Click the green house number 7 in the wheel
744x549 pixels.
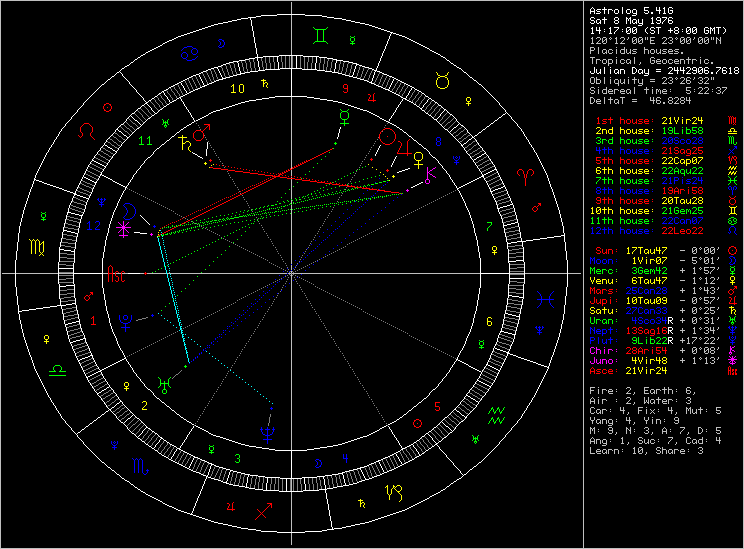click(x=489, y=227)
